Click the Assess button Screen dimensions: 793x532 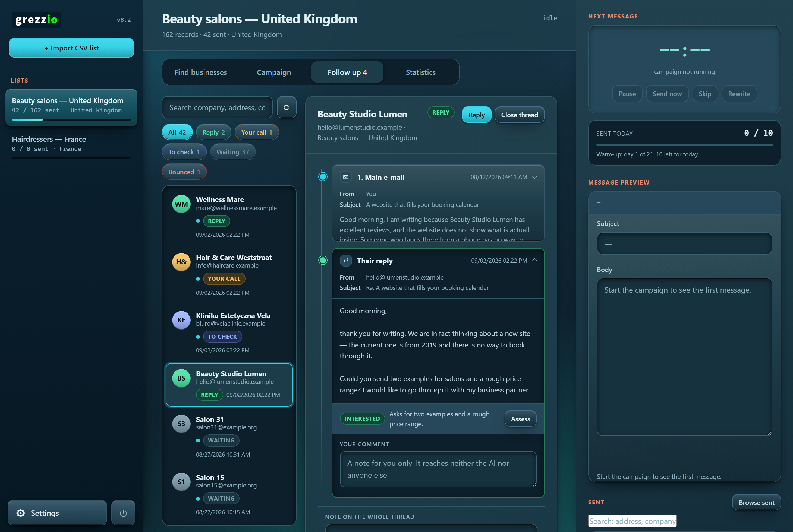520,419
